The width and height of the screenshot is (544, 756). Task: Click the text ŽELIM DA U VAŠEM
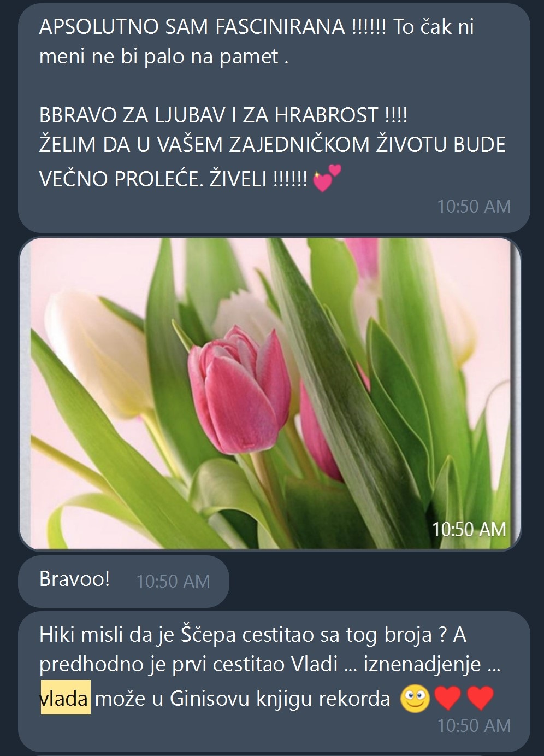[x=131, y=145]
